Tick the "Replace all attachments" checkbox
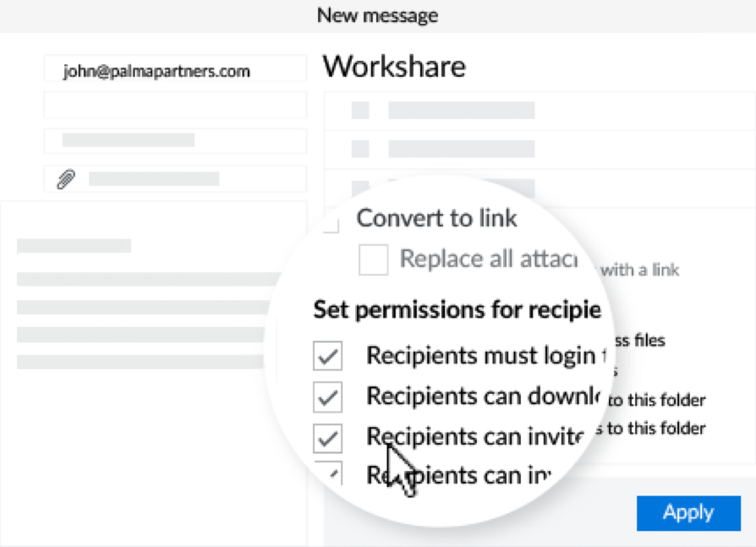756x547 pixels. pos(373,260)
